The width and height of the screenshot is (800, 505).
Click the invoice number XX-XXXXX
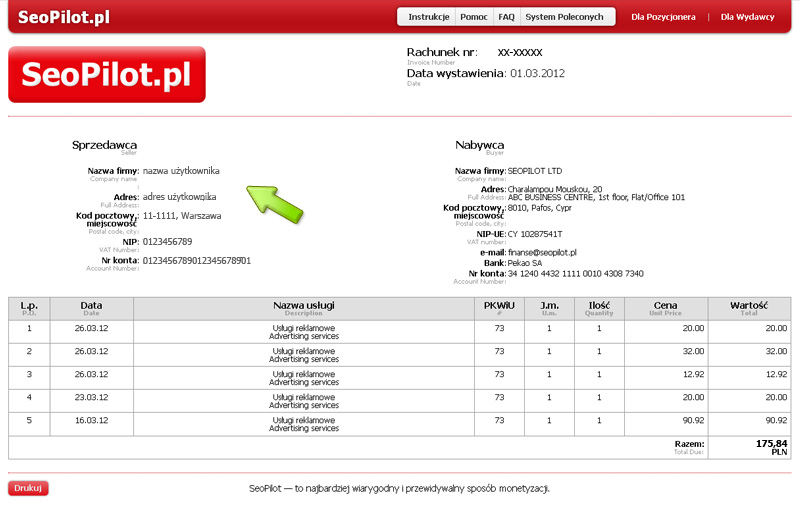point(520,52)
